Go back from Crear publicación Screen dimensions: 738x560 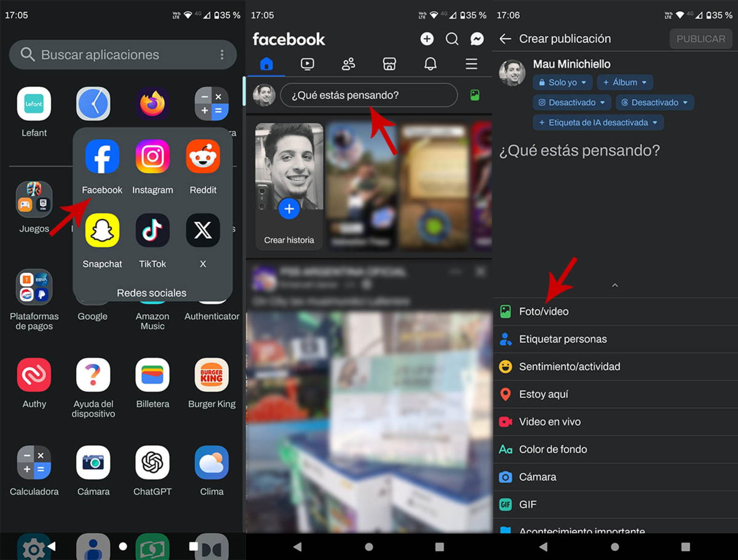pyautogui.click(x=505, y=39)
